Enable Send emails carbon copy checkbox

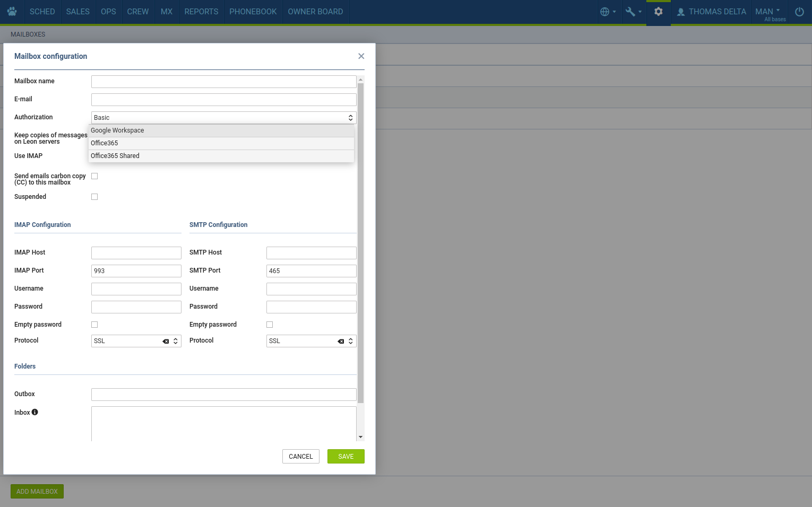pos(94,176)
